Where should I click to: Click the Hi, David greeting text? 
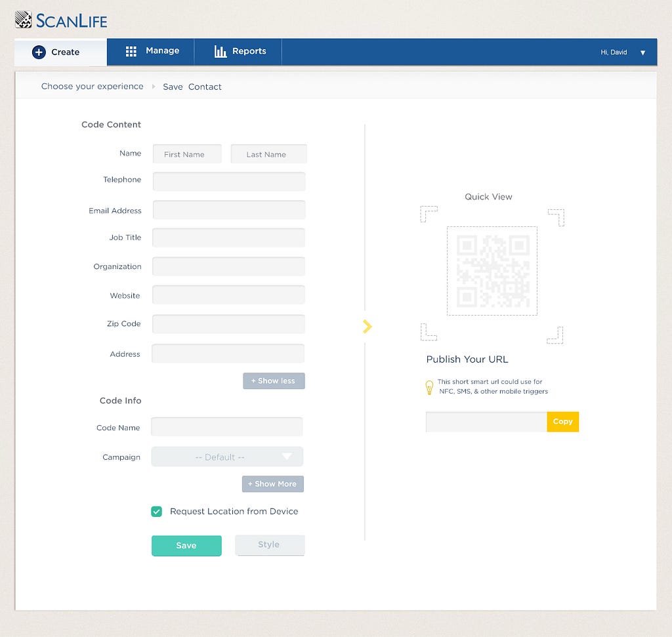614,52
